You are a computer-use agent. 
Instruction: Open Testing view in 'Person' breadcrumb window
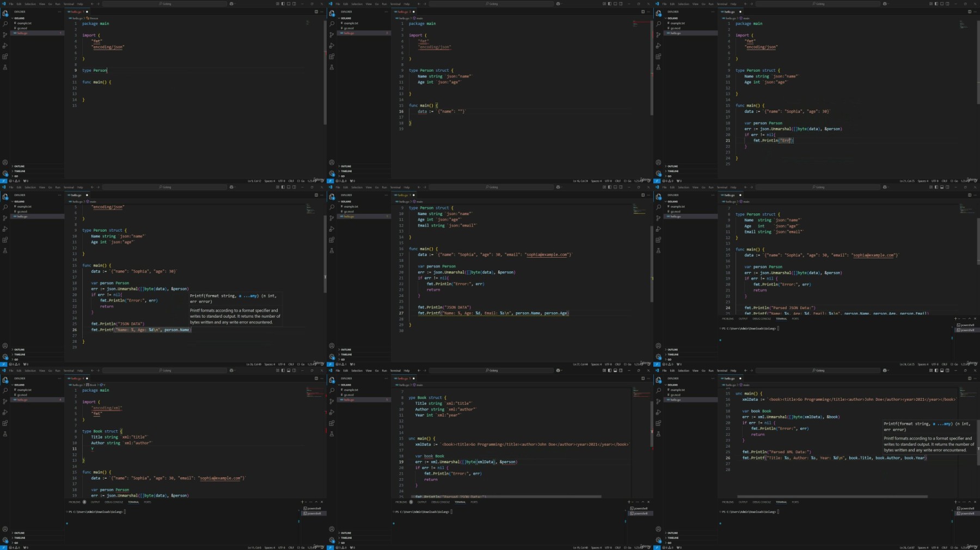(x=5, y=67)
